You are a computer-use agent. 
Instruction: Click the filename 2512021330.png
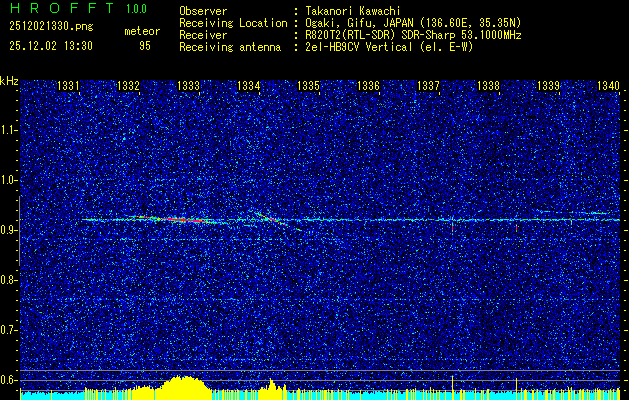click(51, 27)
